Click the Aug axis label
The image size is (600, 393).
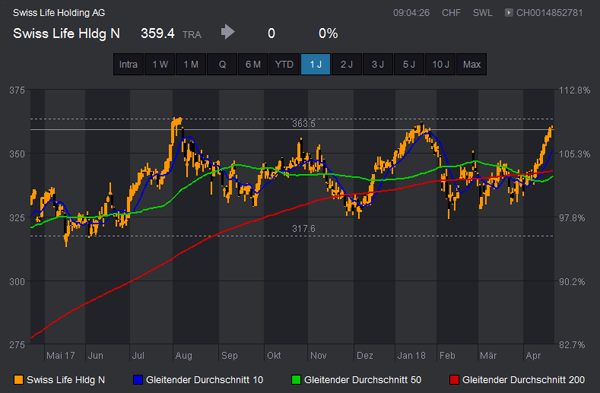(184, 355)
